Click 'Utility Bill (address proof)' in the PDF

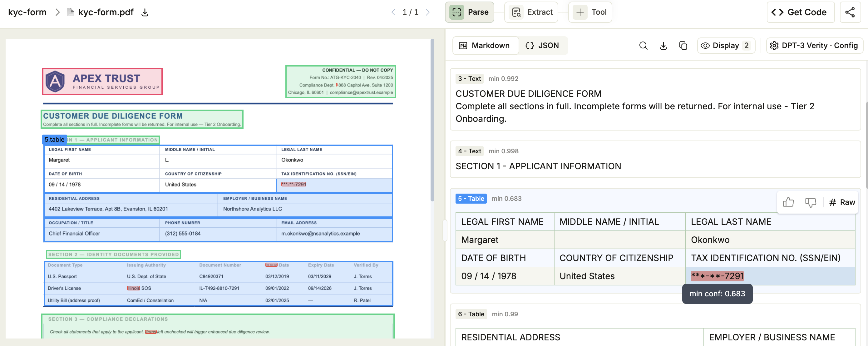coord(74,300)
